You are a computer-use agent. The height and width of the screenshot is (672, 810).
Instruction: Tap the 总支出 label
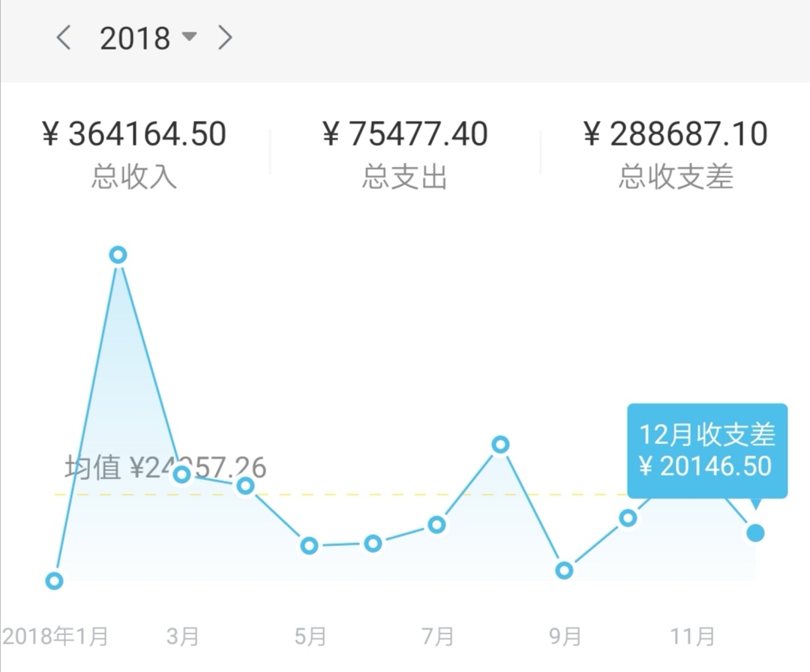pos(404,177)
